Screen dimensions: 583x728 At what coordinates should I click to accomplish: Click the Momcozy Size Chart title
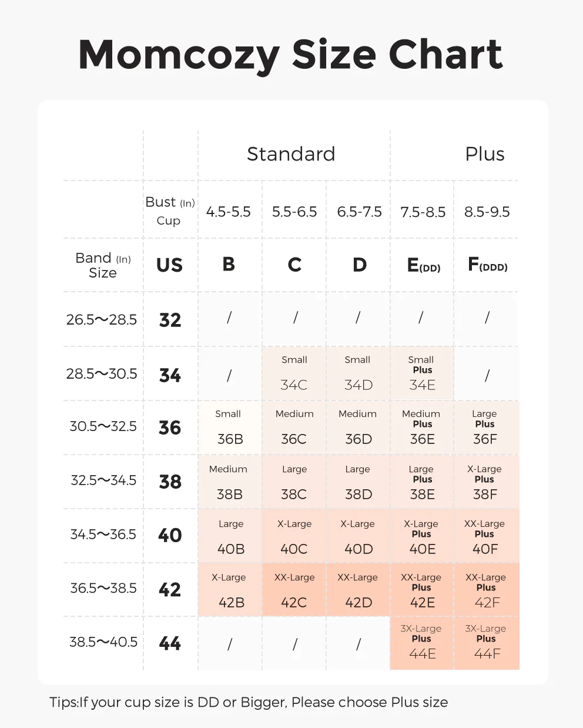point(291,55)
